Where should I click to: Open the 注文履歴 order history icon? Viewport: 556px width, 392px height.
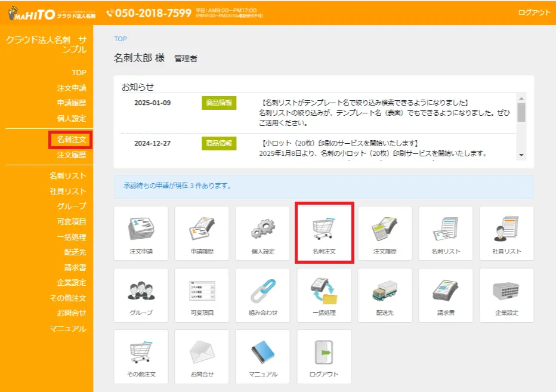tap(384, 233)
